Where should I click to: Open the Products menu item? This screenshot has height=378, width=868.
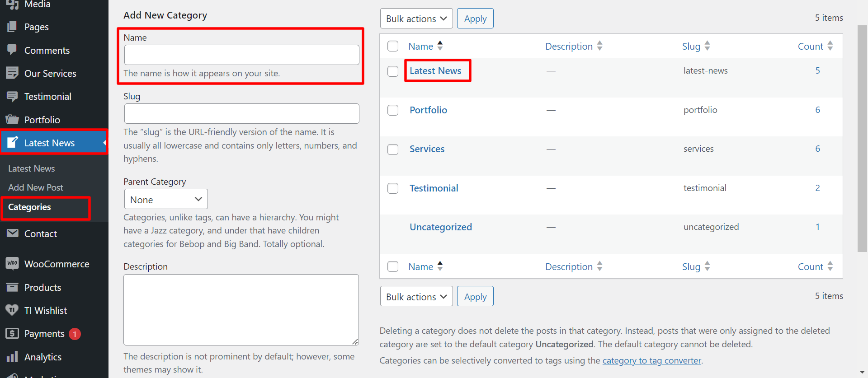click(42, 287)
